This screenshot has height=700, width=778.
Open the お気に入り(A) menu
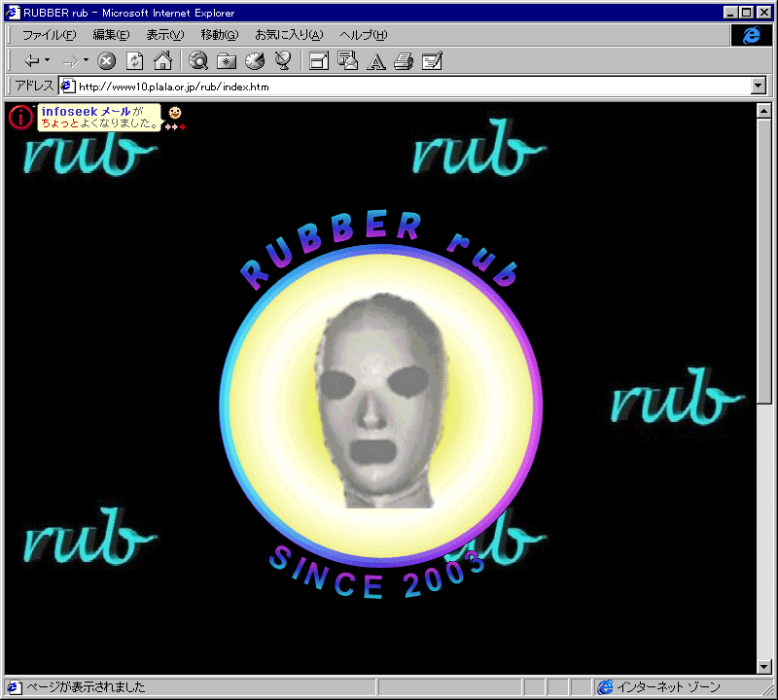tap(289, 35)
